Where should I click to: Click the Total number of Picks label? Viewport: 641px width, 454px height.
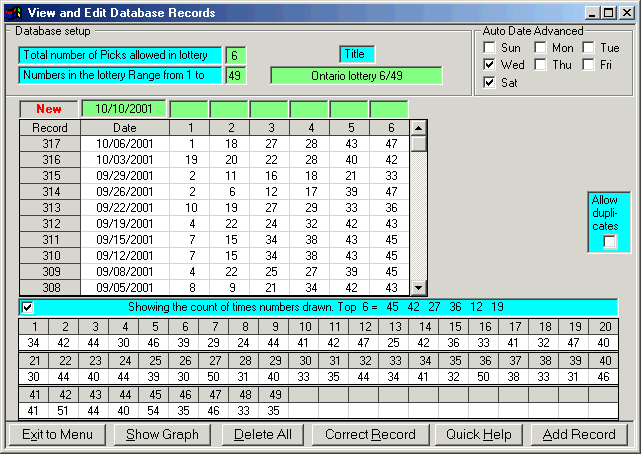(x=120, y=55)
